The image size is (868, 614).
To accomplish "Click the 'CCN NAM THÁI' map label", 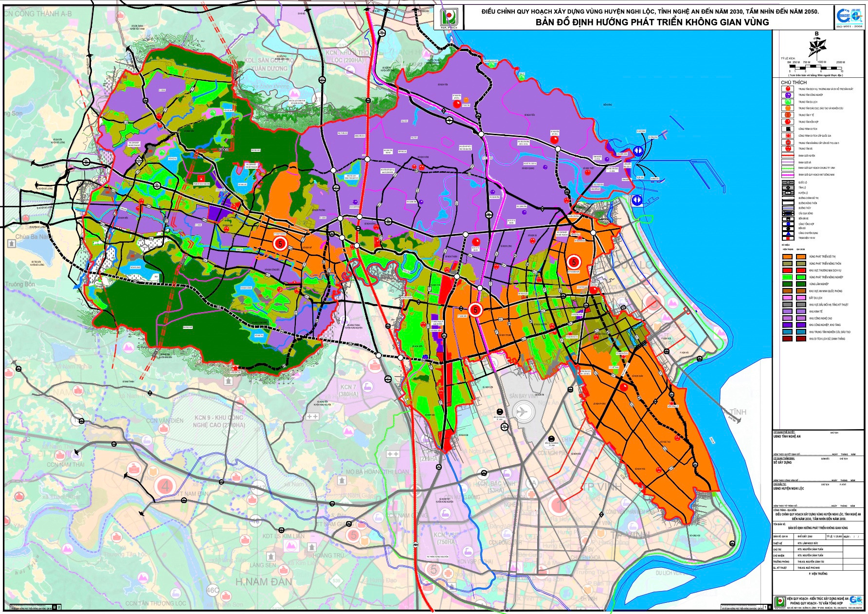I will (65, 465).
